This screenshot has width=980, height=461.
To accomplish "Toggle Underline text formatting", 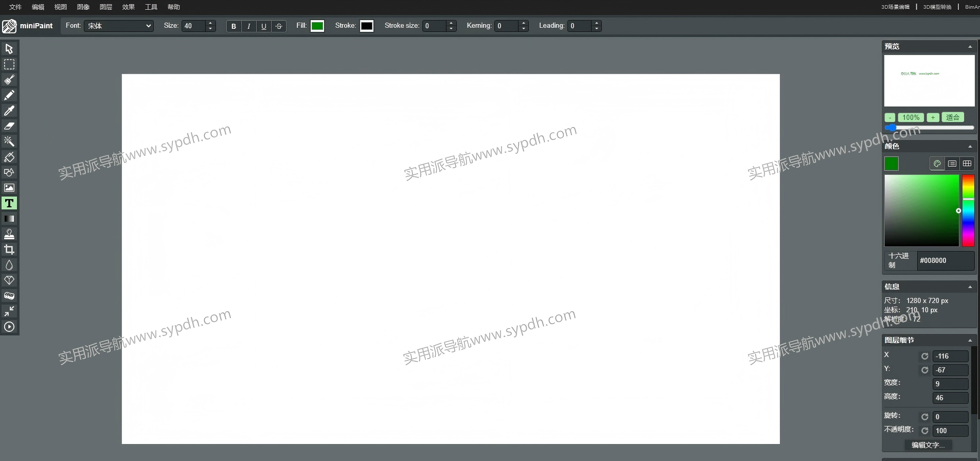I will (264, 26).
